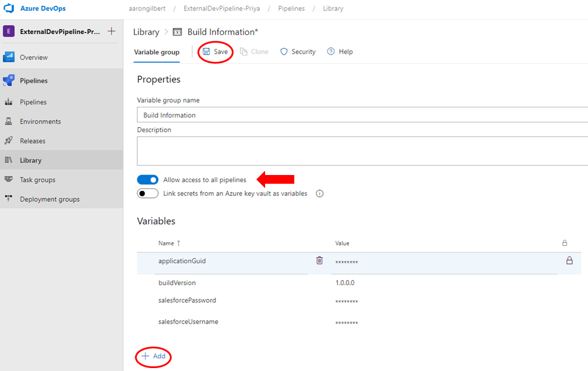Open Security settings
The image size is (588, 371).
[298, 52]
